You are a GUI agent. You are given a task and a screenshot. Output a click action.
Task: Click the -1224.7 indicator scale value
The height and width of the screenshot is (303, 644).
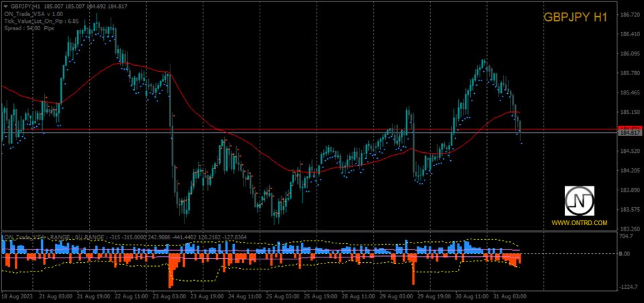[x=630, y=287]
